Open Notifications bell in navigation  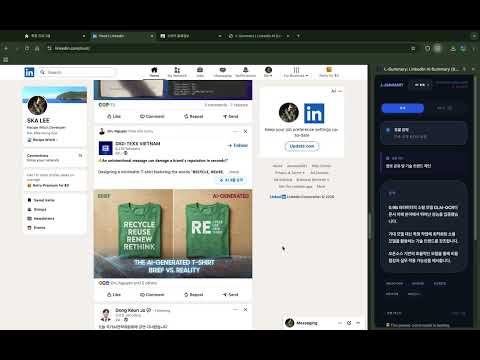[x=246, y=72]
